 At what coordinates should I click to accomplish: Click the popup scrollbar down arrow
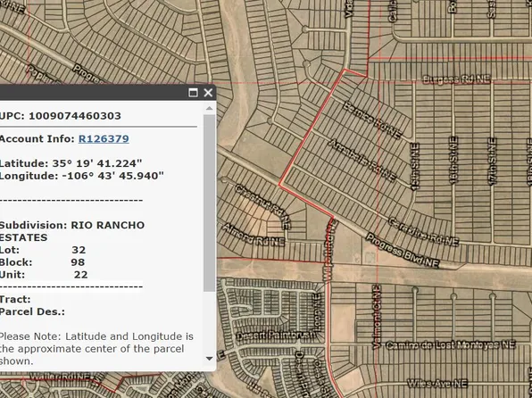(x=210, y=359)
